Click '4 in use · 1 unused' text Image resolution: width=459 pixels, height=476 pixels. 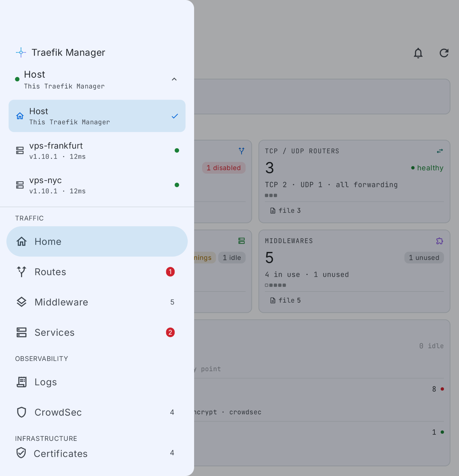[307, 275]
